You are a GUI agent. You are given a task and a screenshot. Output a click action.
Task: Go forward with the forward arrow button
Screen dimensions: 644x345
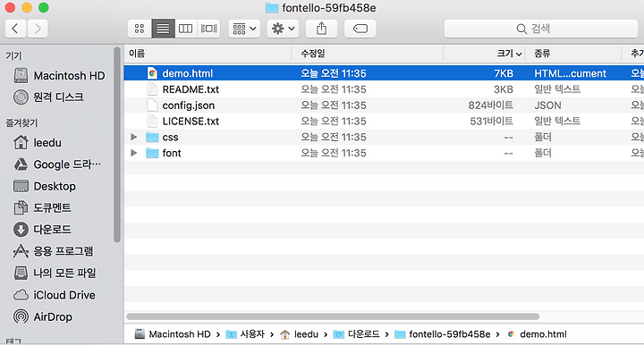coord(38,29)
